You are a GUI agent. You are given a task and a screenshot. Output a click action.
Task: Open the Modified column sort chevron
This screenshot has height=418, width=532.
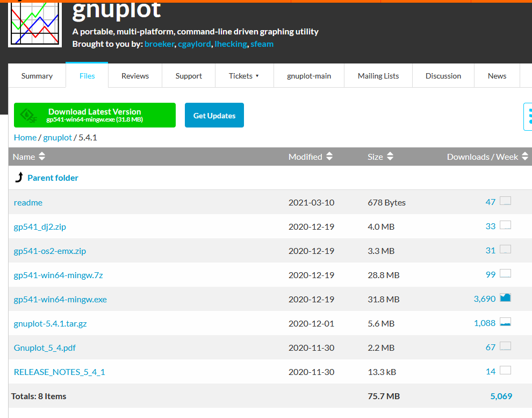330,157
